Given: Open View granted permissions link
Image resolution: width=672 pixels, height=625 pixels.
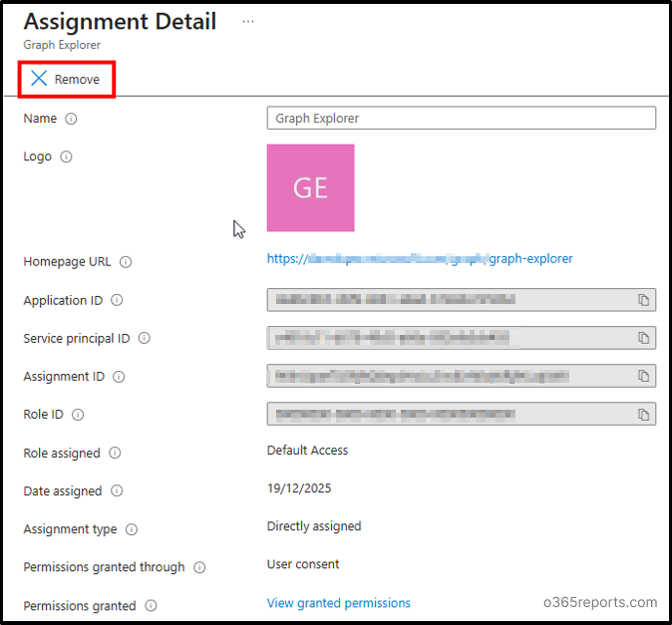Looking at the screenshot, I should 339,603.
